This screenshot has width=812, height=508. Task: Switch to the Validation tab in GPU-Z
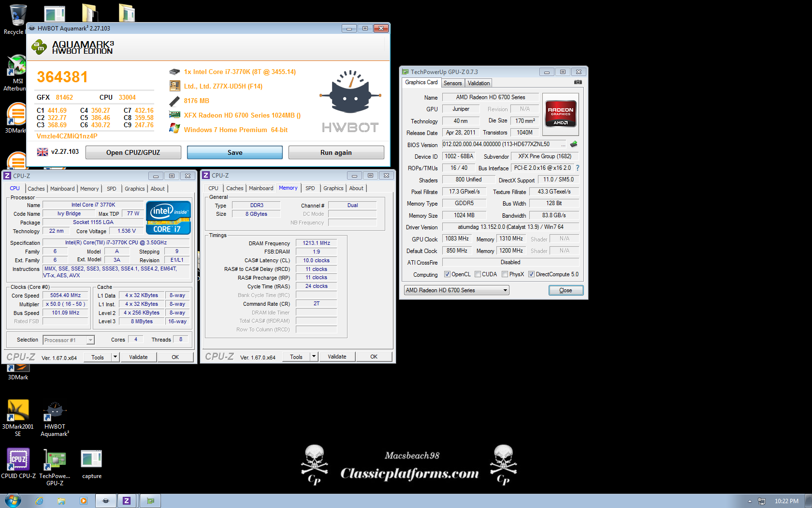(x=478, y=83)
